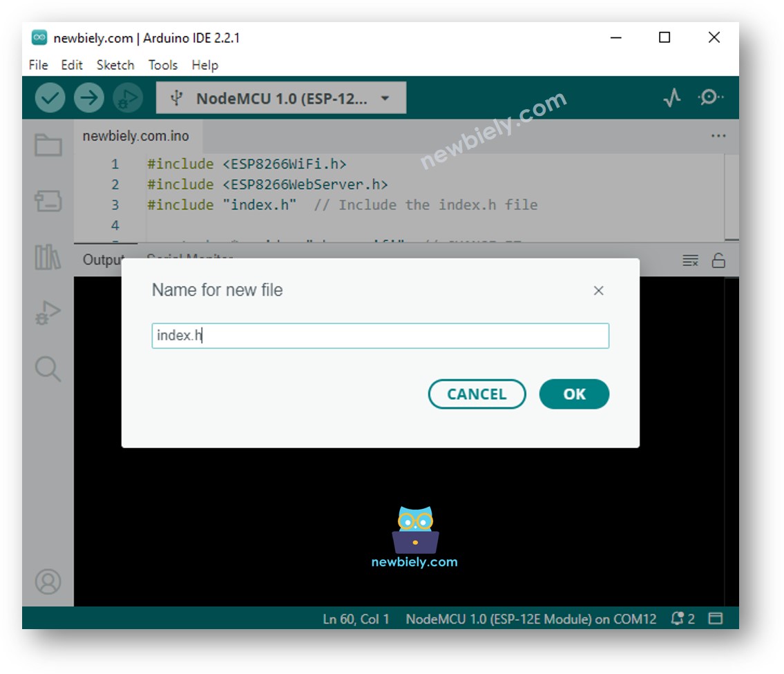Open the Serial Plotter icon
The width and height of the screenshot is (784, 674).
671,98
